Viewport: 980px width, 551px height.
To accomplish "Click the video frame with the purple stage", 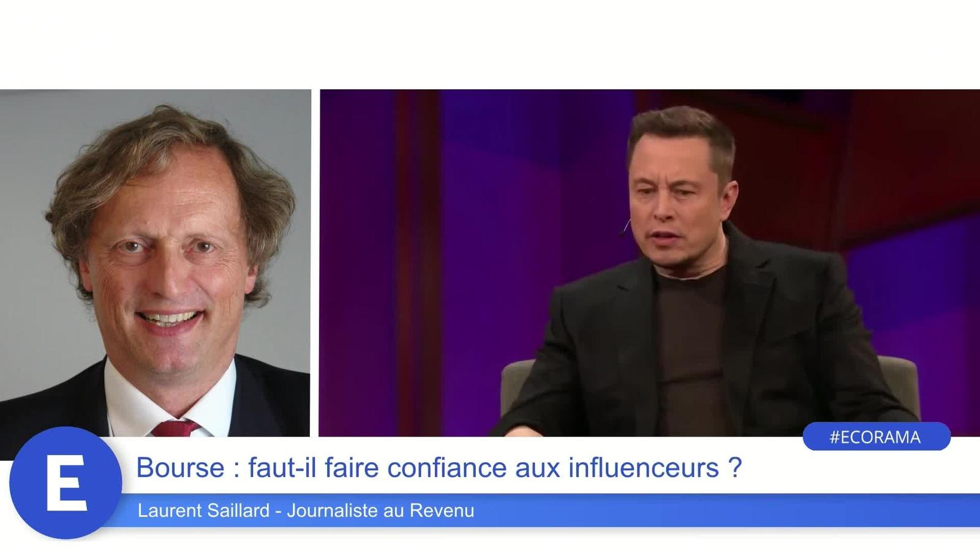I will [x=649, y=263].
